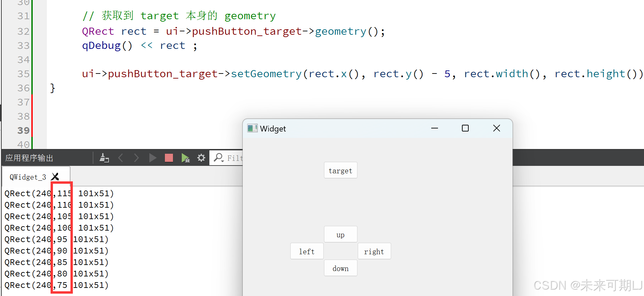This screenshot has height=296, width=644.
Task: Go to previous output item arrow
Action: tap(120, 158)
